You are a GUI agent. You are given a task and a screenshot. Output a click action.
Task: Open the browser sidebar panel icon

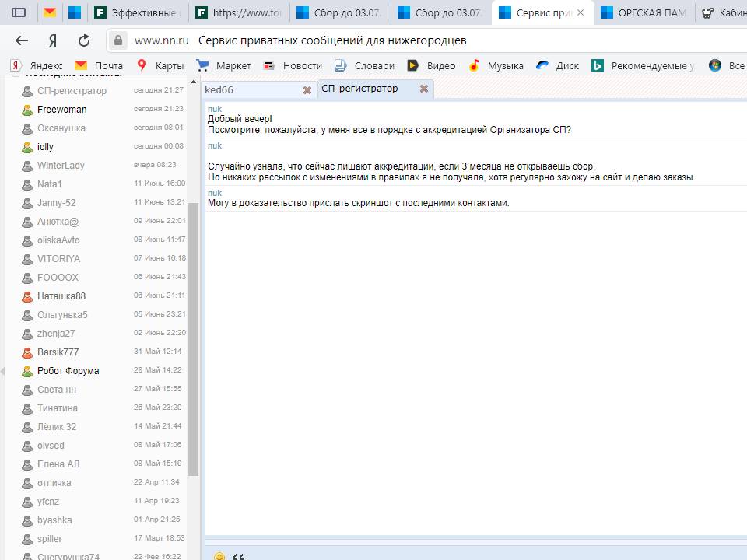click(x=19, y=12)
